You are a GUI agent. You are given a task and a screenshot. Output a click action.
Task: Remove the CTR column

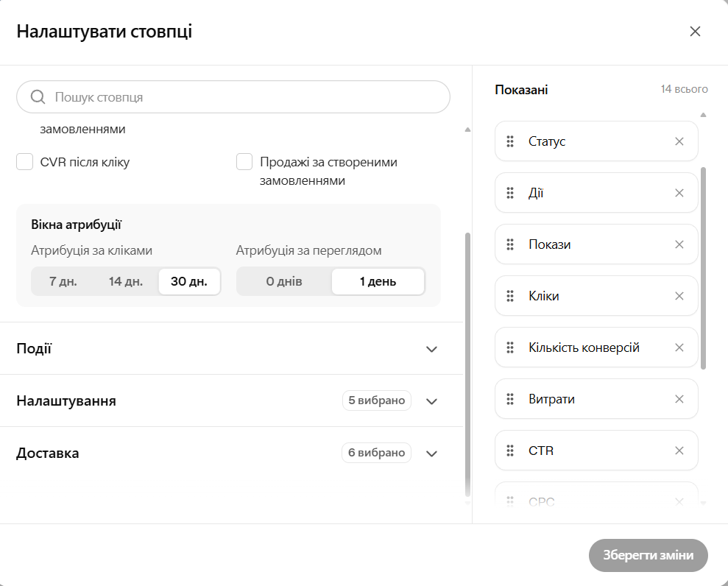[679, 451]
